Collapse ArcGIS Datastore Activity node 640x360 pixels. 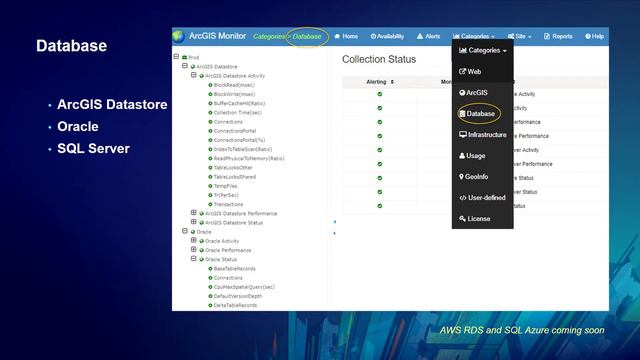pos(193,75)
